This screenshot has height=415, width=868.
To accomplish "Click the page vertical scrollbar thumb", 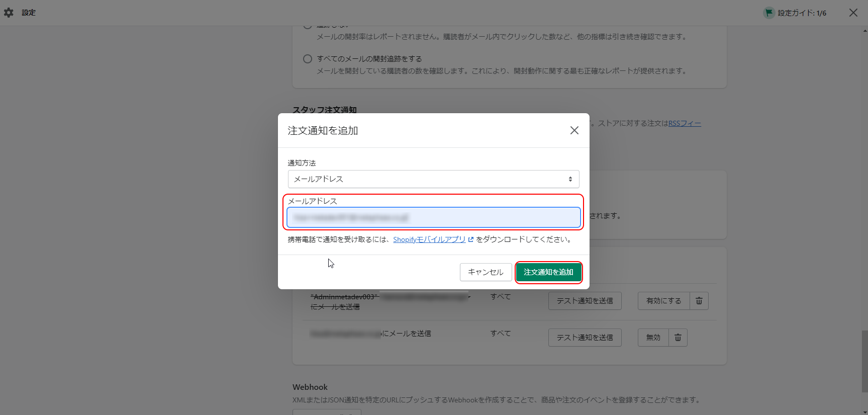I will [x=864, y=360].
